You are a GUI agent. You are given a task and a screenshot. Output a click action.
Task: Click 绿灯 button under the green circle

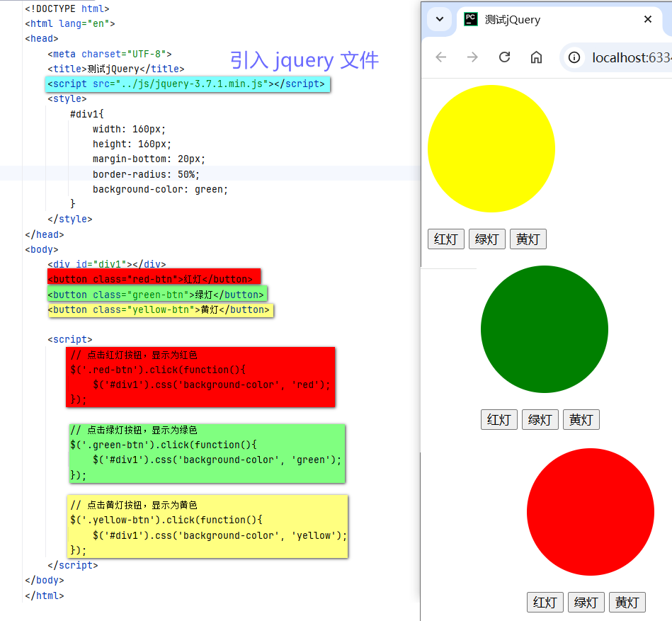pyautogui.click(x=540, y=420)
